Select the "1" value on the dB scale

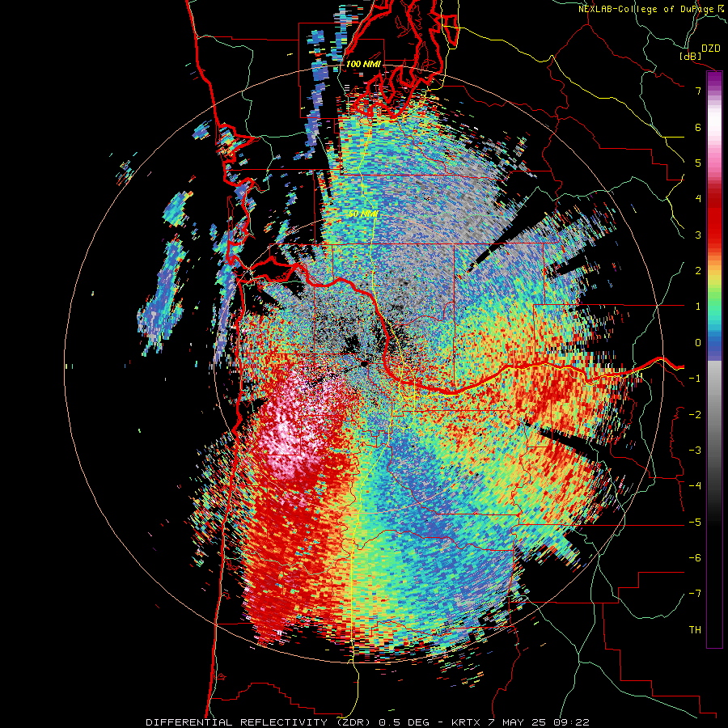coord(698,307)
